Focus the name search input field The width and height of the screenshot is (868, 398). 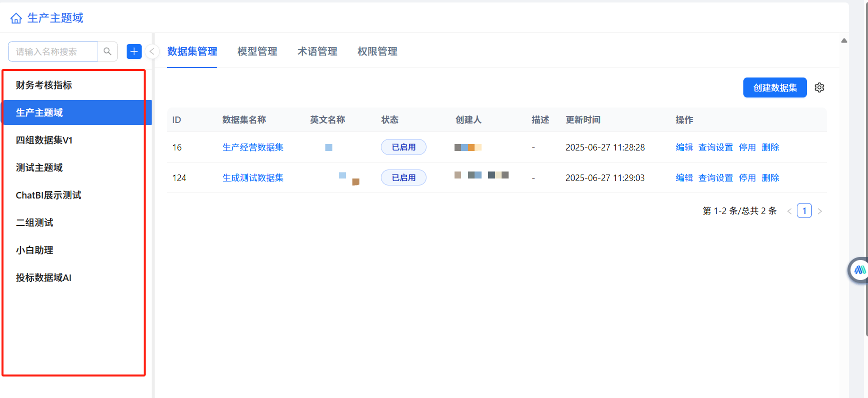tap(53, 51)
